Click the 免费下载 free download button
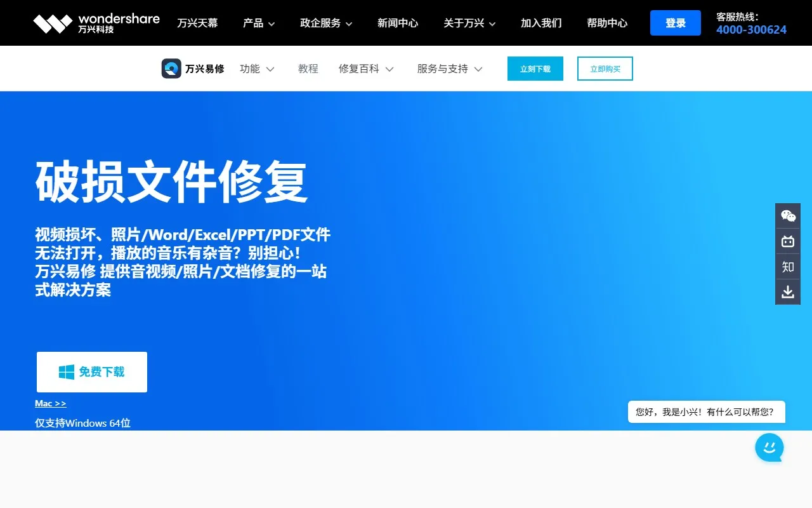 tap(91, 371)
